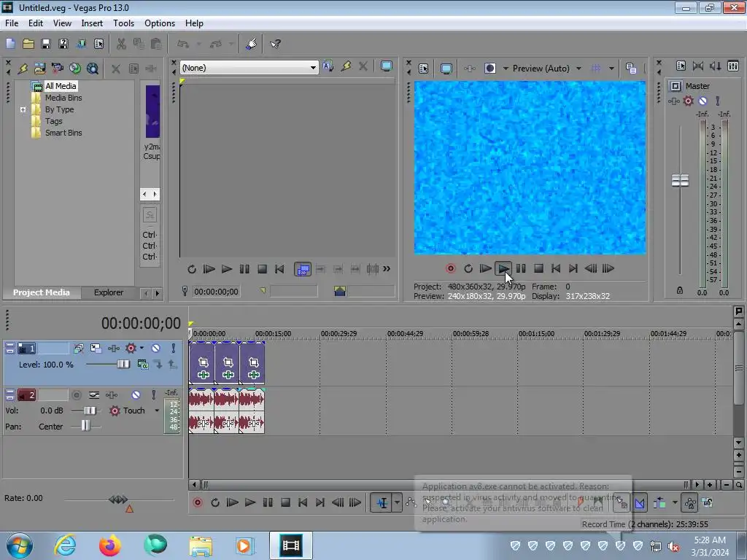Save project with the floppy disk icon
Viewport: 747px width, 560px height.
coord(46,44)
